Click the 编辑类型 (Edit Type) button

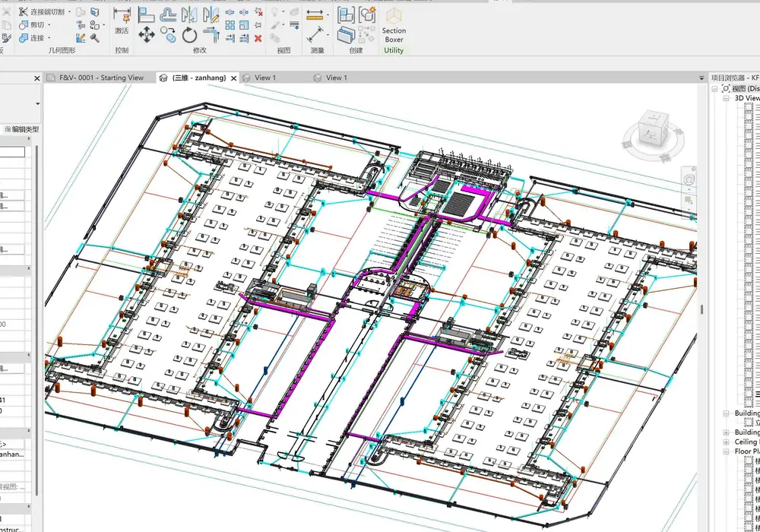coord(22,129)
